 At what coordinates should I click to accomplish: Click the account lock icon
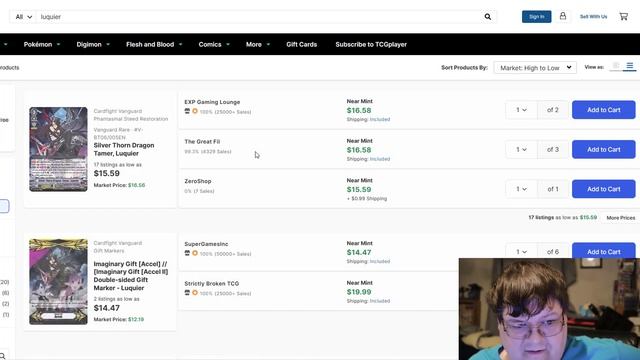[563, 16]
